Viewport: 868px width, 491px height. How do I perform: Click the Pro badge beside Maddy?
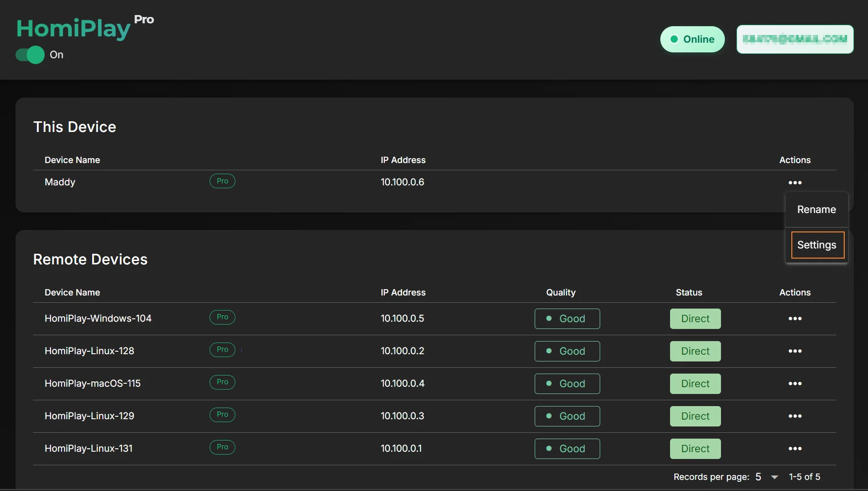pyautogui.click(x=222, y=181)
